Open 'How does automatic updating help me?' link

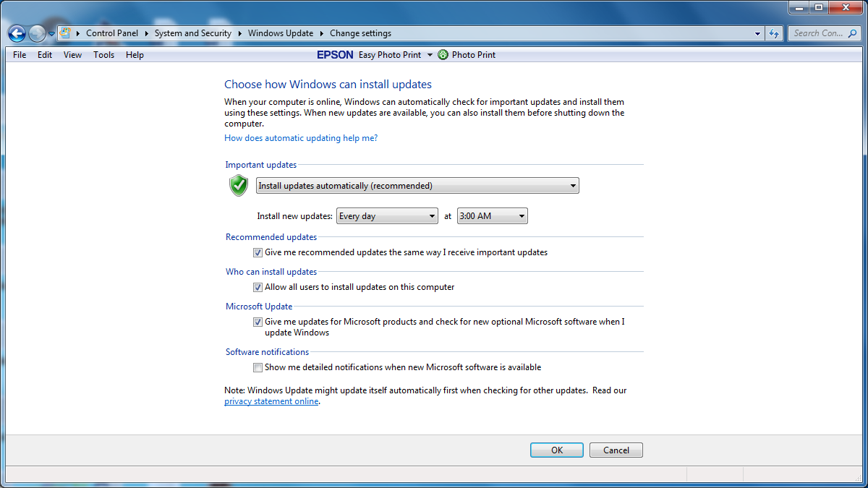[301, 138]
